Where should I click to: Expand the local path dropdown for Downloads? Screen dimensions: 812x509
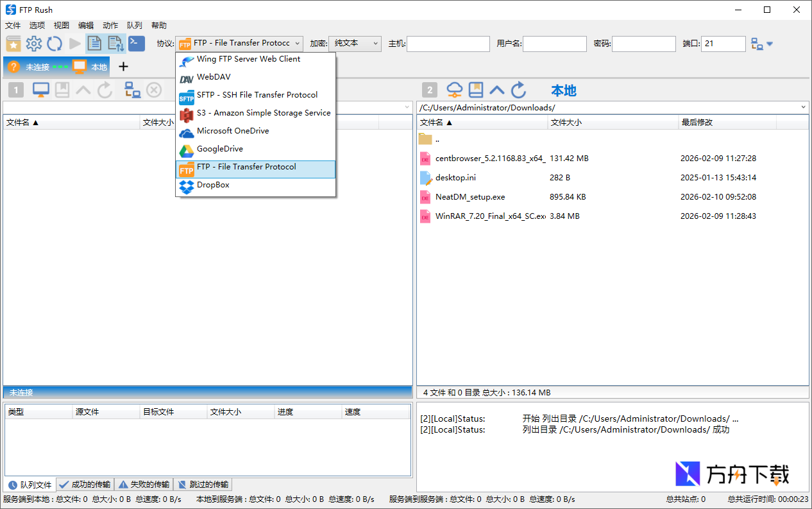coord(804,107)
